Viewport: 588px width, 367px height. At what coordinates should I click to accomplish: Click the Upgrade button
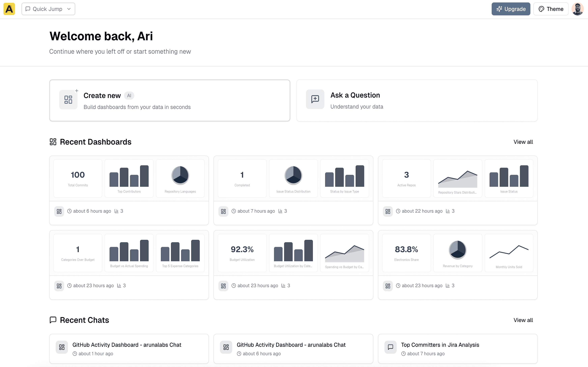(x=511, y=9)
